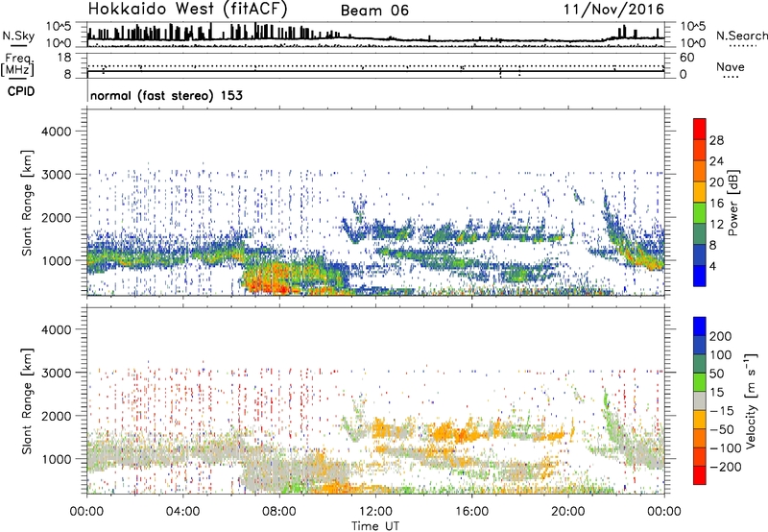Click the "normal (fast stereo) 153" text

click(166, 95)
